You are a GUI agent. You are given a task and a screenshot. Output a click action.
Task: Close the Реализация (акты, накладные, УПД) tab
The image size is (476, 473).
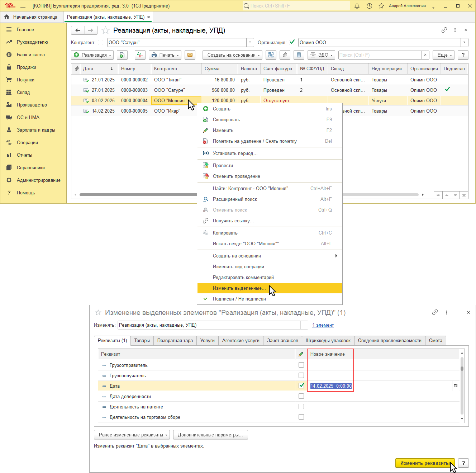[148, 17]
